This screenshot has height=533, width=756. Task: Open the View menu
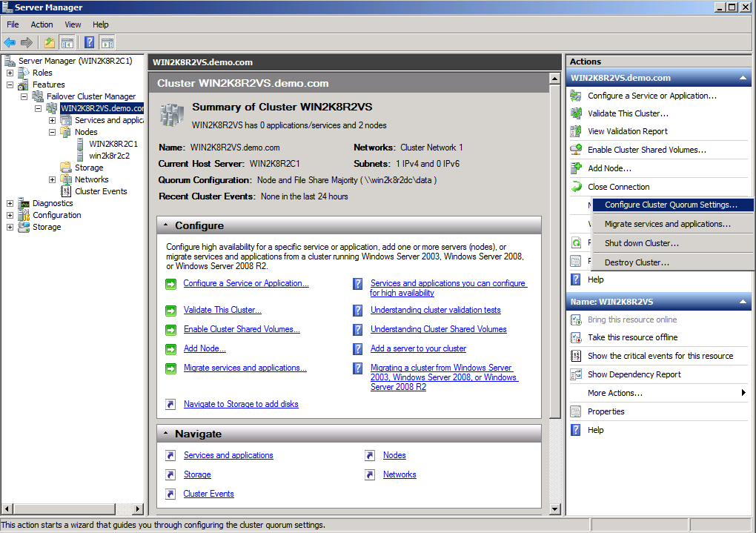tap(72, 24)
